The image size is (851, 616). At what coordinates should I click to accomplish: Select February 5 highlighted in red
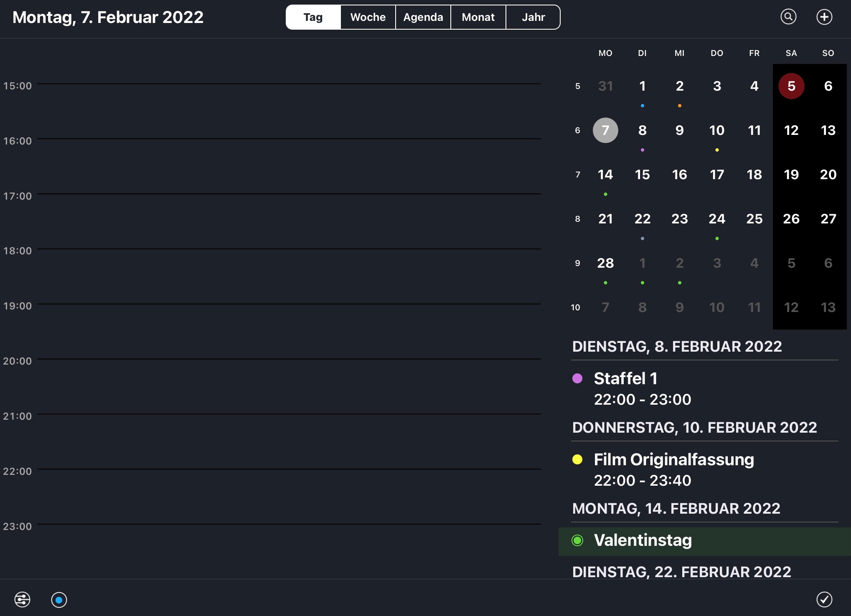coord(791,86)
